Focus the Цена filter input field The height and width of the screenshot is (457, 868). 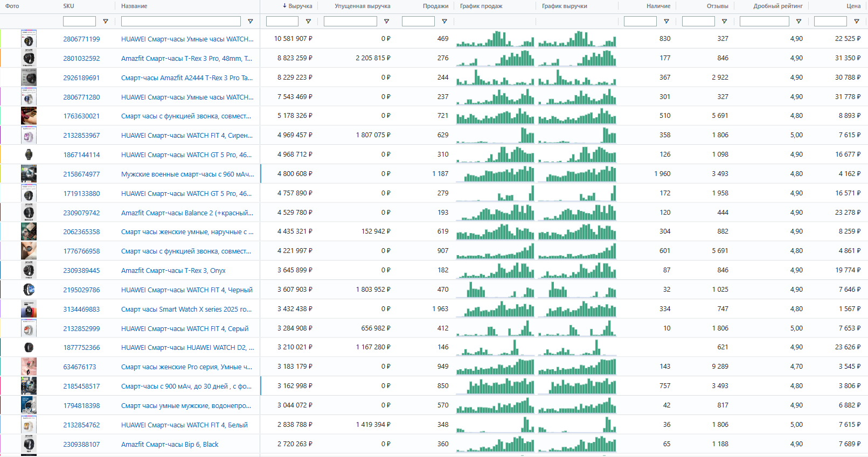coord(830,22)
